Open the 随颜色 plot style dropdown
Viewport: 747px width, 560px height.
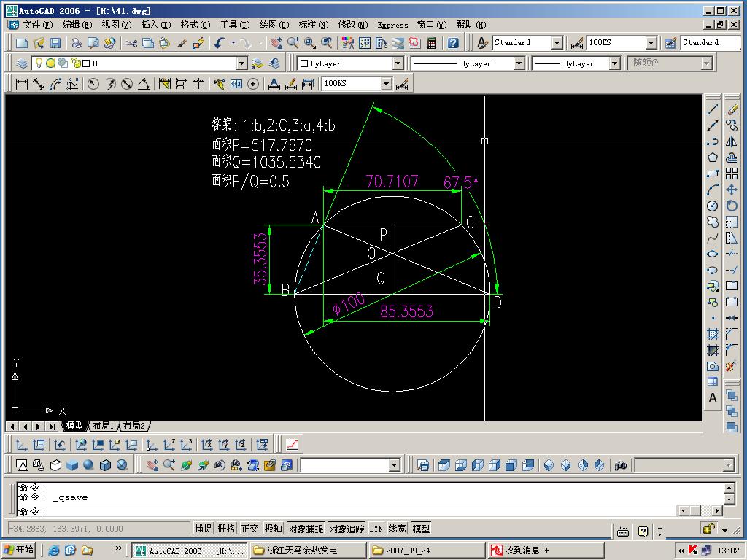[x=706, y=63]
